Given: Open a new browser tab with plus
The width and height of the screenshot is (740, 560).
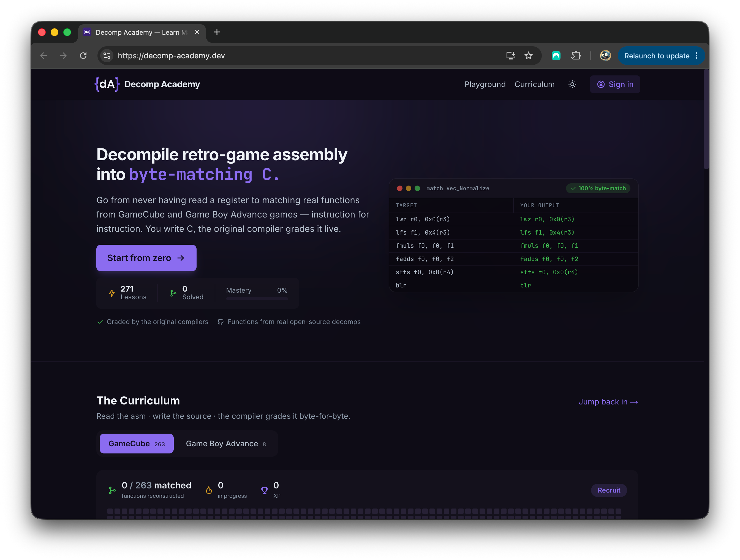Looking at the screenshot, I should (x=217, y=32).
